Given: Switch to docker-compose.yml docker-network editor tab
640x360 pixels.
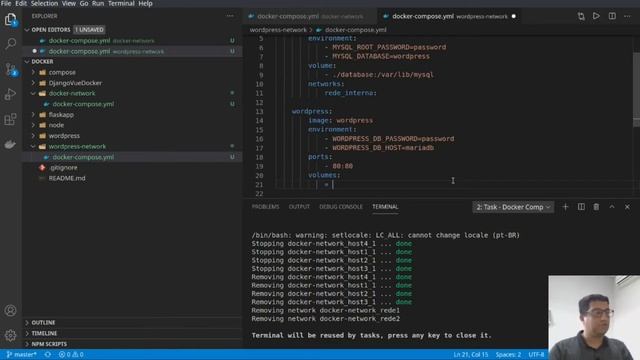Looking at the screenshot, I should click(310, 17).
